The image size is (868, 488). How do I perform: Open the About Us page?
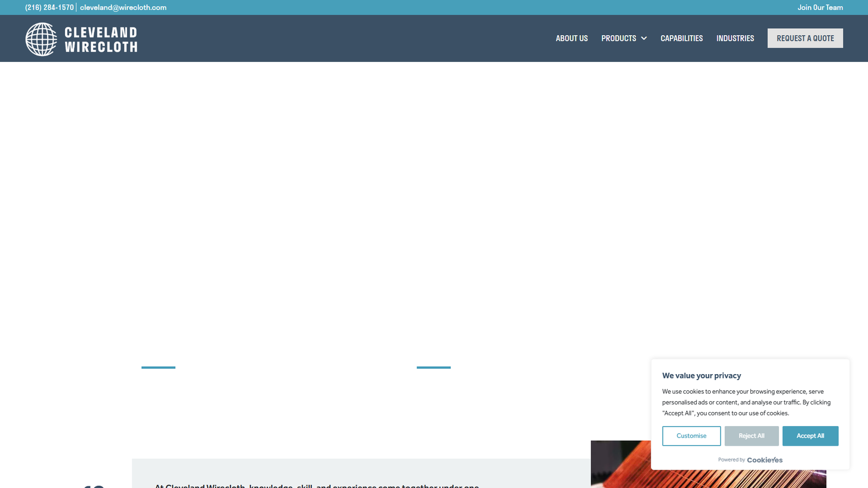click(571, 38)
